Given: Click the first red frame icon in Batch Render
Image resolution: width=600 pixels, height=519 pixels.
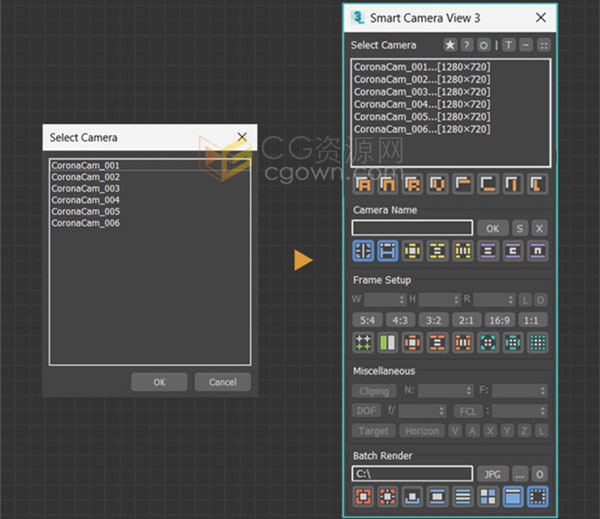Looking at the screenshot, I should [x=363, y=496].
